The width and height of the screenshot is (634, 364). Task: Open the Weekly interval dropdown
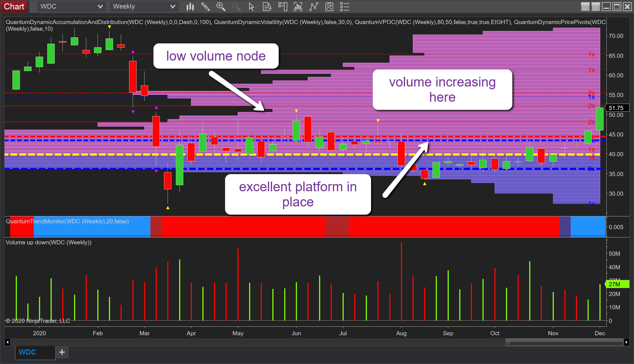pos(144,7)
